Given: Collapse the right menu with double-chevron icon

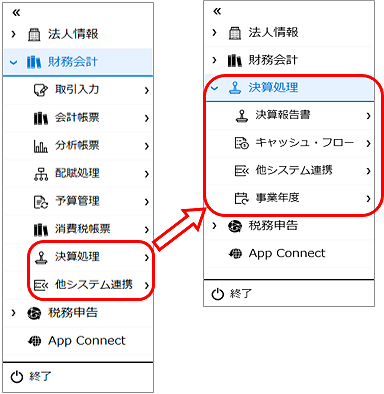Looking at the screenshot, I should (217, 11).
